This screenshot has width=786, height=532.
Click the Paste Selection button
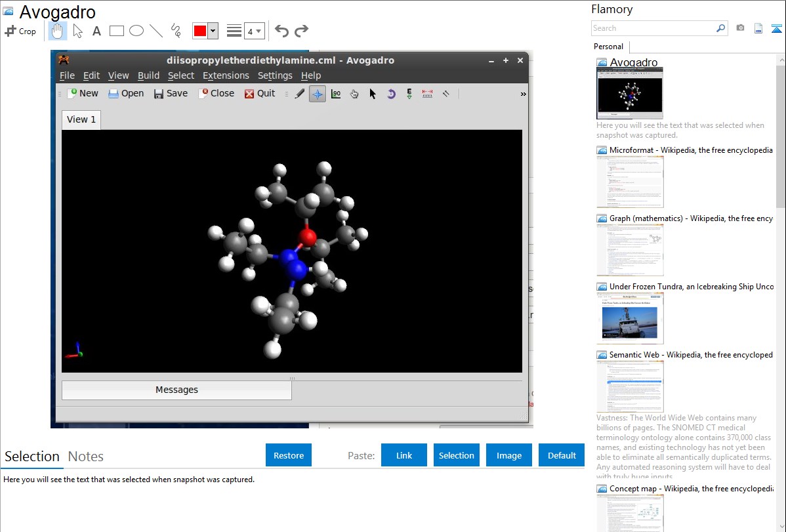[x=456, y=455]
